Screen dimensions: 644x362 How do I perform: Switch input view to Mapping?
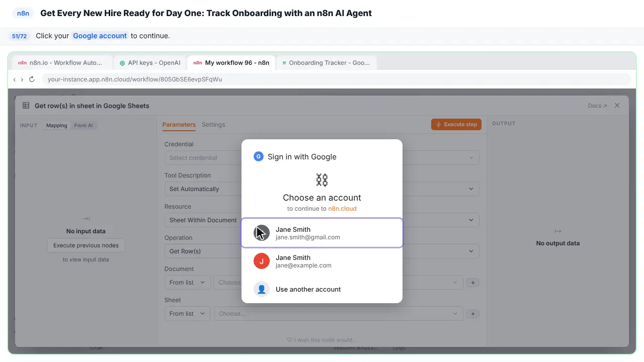(x=57, y=126)
